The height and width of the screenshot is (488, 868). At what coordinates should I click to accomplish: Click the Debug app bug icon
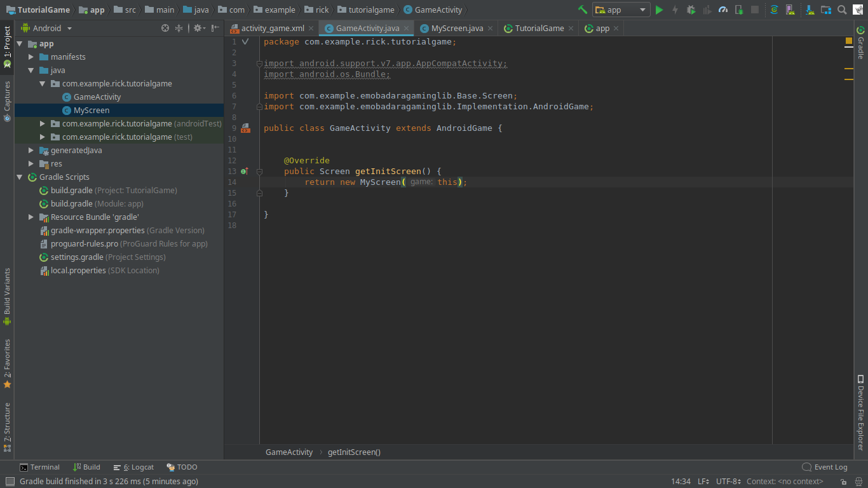click(691, 10)
